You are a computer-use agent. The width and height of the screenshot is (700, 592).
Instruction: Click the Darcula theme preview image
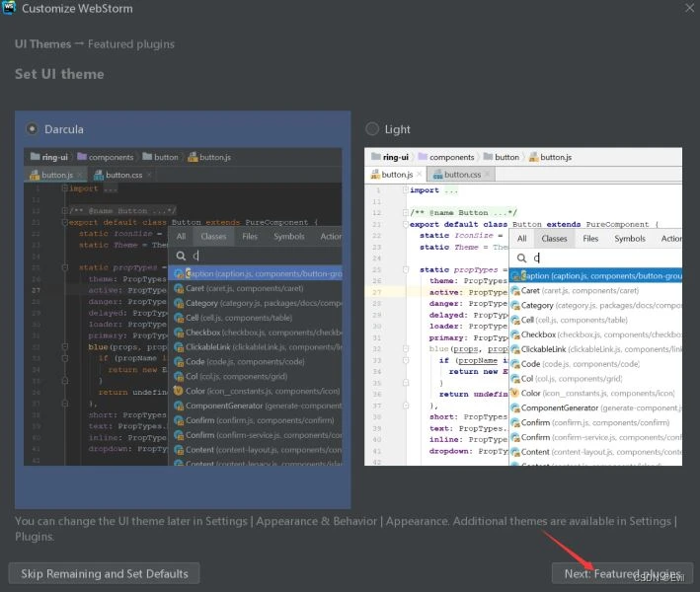[x=183, y=307]
